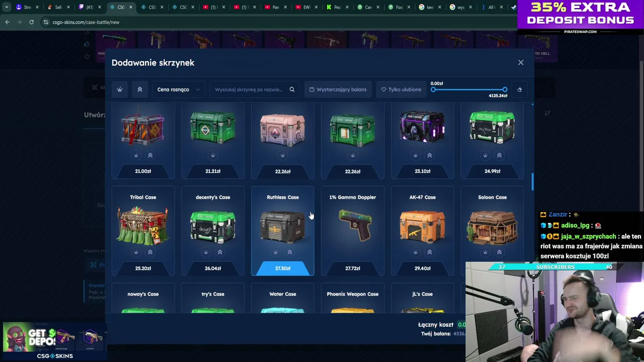Viewport: 644px width, 362px height.
Task: Click crown badge on Saloon Case card
Action: click(485, 252)
